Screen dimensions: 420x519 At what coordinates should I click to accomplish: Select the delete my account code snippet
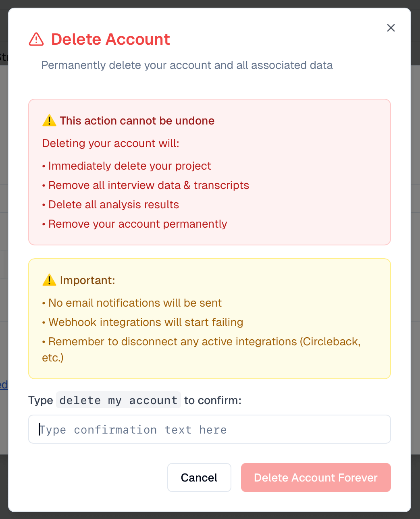pyautogui.click(x=118, y=400)
